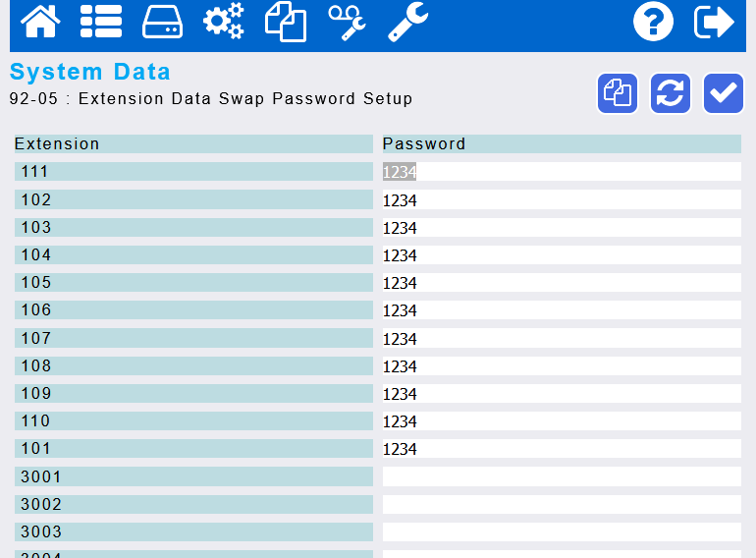Click empty password field for extension 3003
This screenshot has height=558, width=756.
(x=562, y=531)
